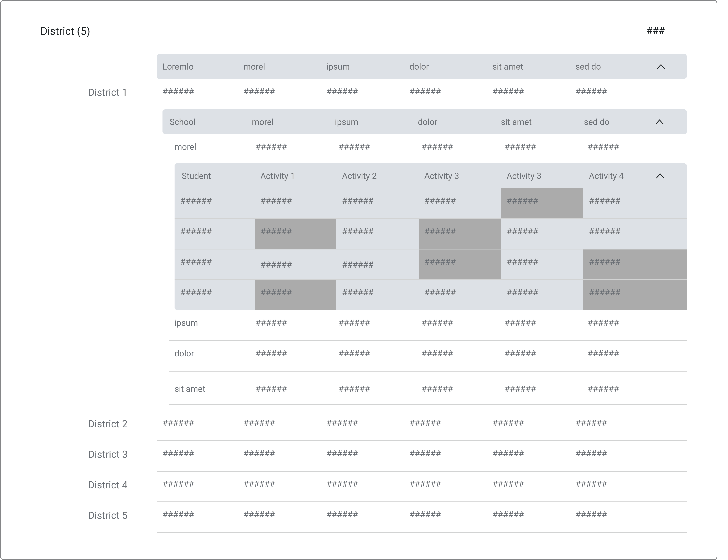This screenshot has height=560, width=728.
Task: Click the morel school row name
Action: click(185, 147)
